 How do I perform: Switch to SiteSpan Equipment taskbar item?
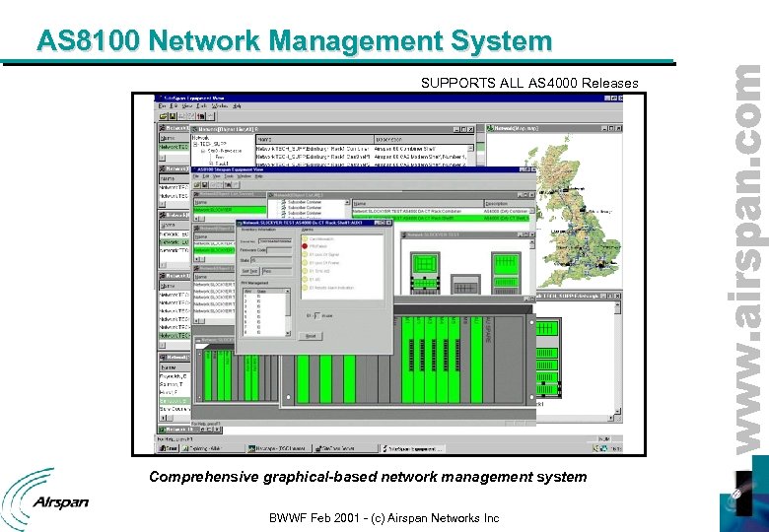click(413, 448)
